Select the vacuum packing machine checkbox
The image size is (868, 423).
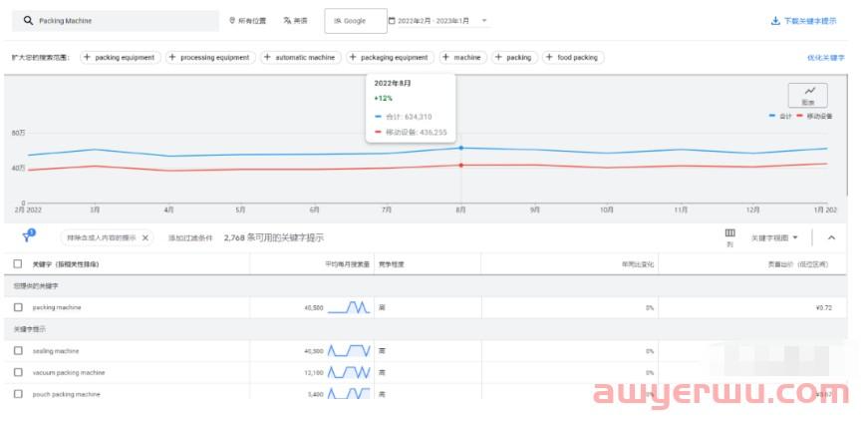coord(18,373)
